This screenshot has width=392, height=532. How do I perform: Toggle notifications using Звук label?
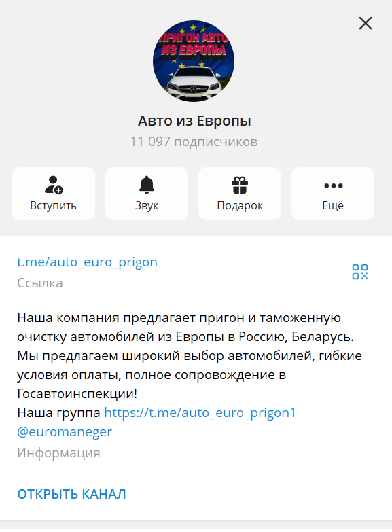click(147, 206)
